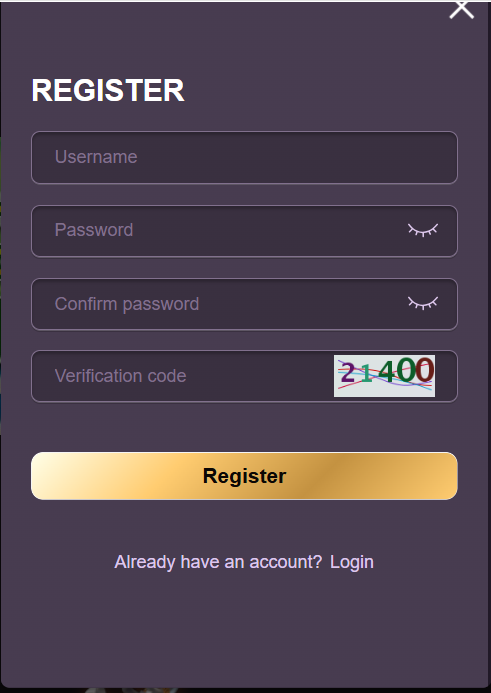The width and height of the screenshot is (491, 693).
Task: Dismiss the registration popup using the white X
Action: click(461, 10)
